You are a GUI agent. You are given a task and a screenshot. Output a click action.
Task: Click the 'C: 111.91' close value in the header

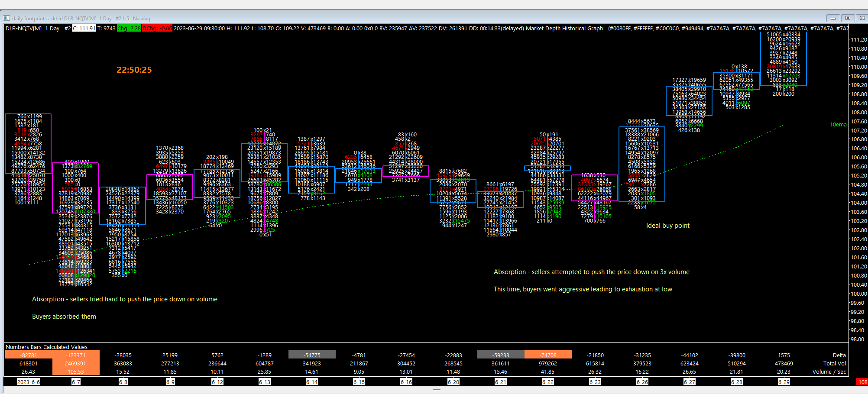click(84, 28)
